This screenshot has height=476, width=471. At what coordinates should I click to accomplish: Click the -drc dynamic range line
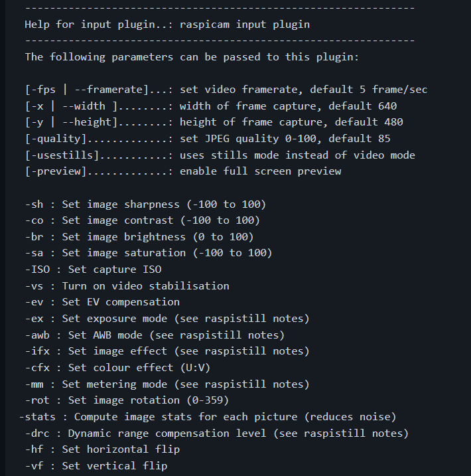217,434
